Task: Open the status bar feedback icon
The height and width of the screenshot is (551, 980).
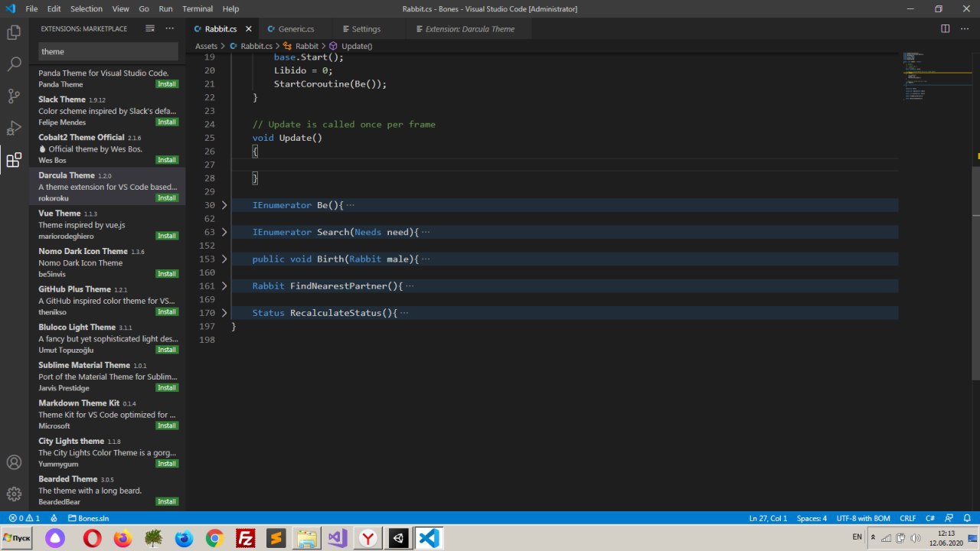Action: click(x=949, y=518)
